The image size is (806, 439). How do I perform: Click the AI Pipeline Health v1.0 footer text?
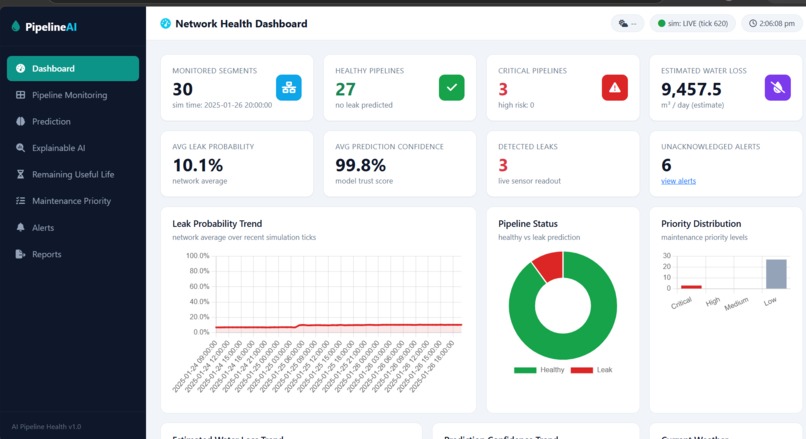pyautogui.click(x=46, y=426)
